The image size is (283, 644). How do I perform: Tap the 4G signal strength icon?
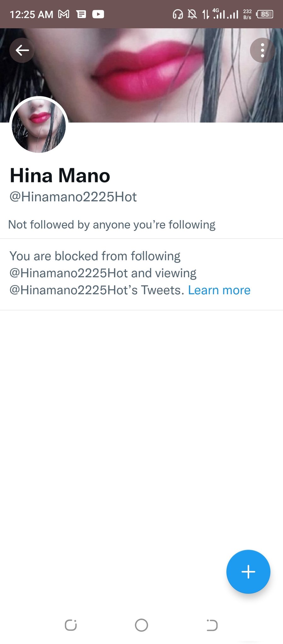219,14
